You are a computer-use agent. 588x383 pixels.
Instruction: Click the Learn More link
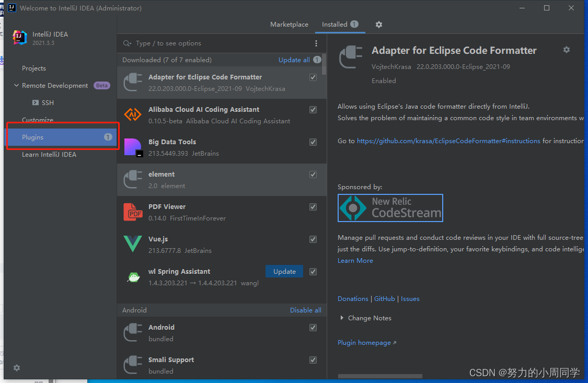tap(355, 260)
